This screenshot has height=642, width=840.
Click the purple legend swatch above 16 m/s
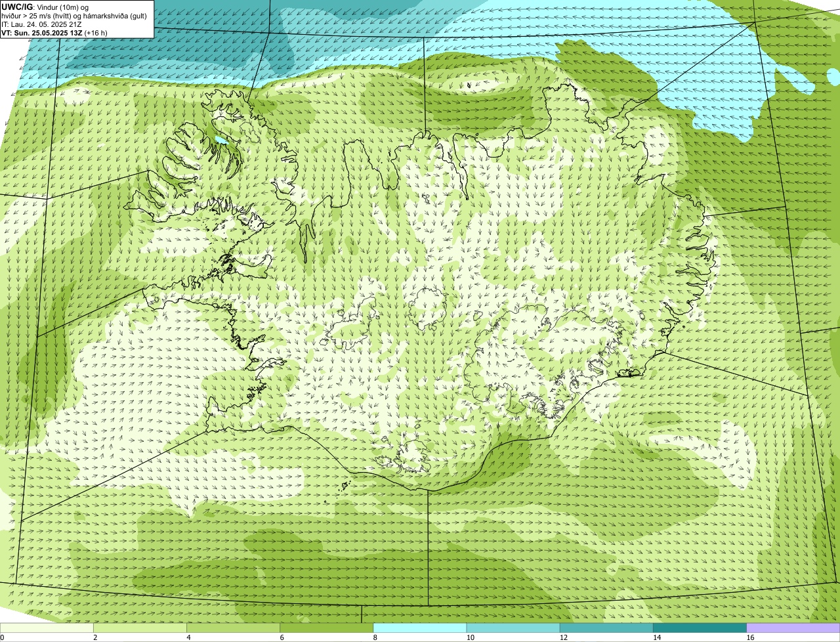coord(793,628)
